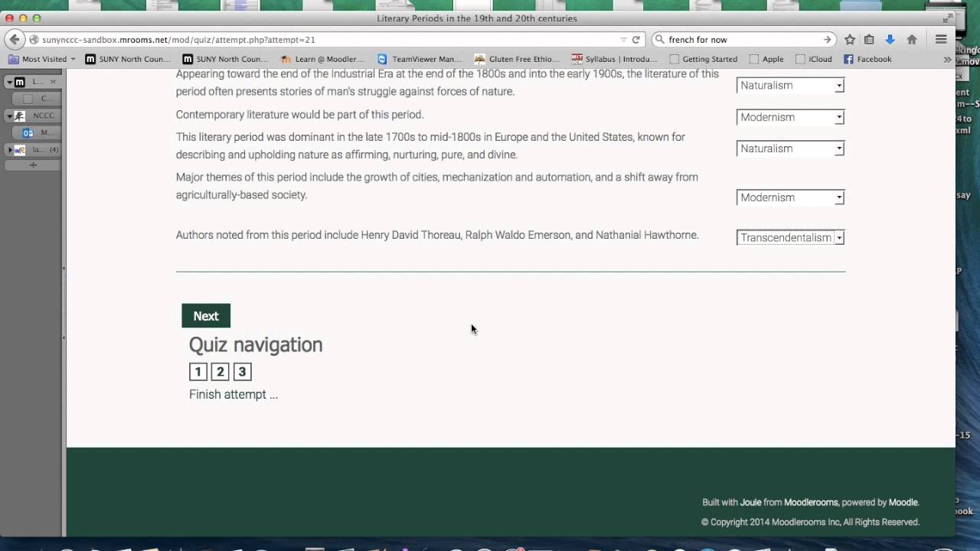The width and height of the screenshot is (980, 551).
Task: Click 'Contemporary literature would be part of this period.'
Action: (x=299, y=115)
